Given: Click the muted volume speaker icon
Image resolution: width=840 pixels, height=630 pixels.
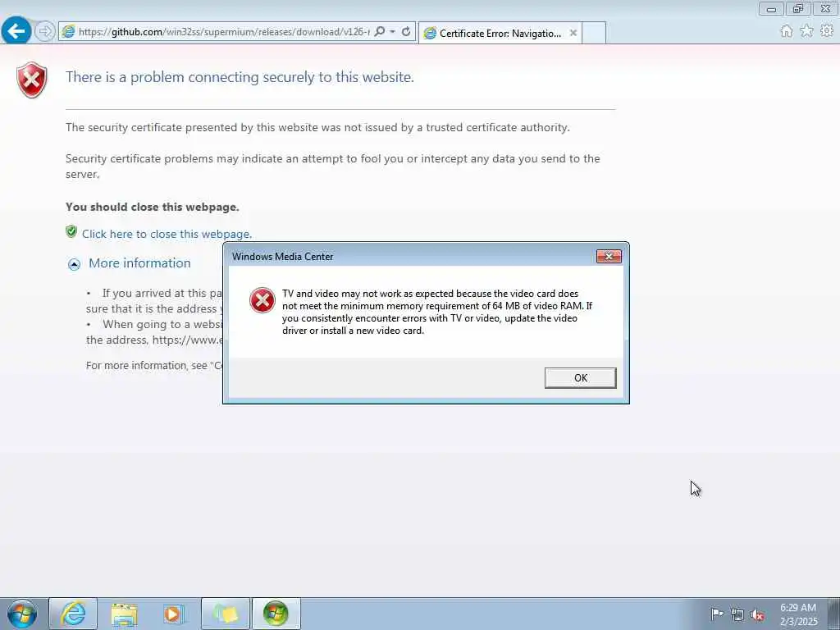Looking at the screenshot, I should tap(757, 614).
